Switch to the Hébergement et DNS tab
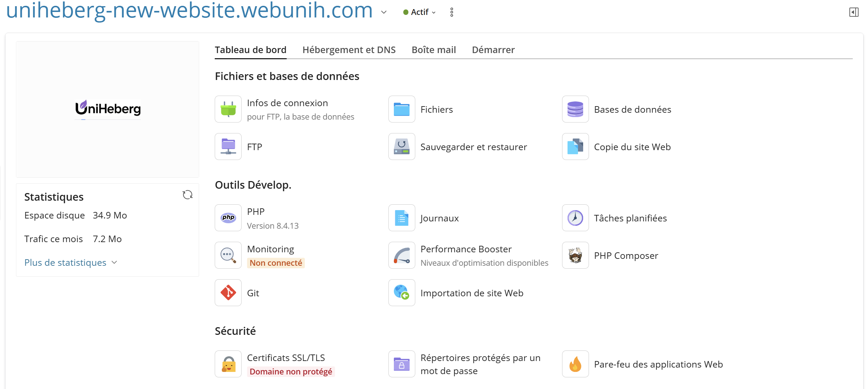The width and height of the screenshot is (868, 389). coord(349,50)
